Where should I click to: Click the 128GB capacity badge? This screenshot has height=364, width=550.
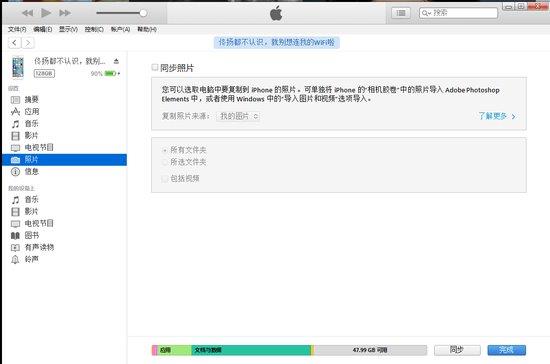click(44, 73)
